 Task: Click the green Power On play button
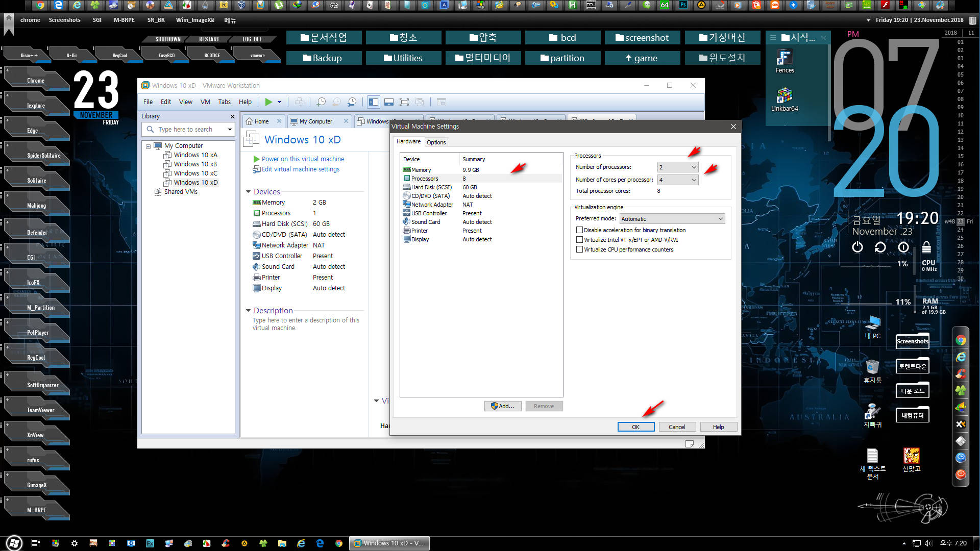point(268,102)
